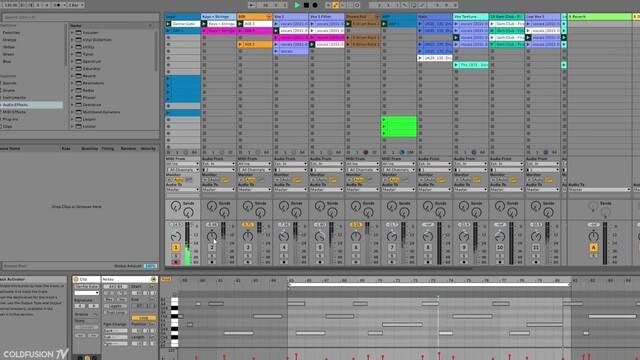Solo track 1 with its S button
This screenshot has width=640, height=360.
point(176,256)
